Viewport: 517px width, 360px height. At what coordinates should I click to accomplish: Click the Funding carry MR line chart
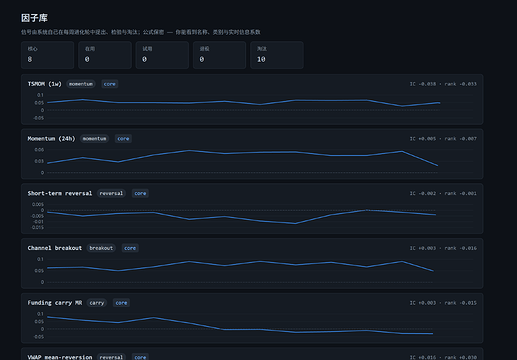tap(253, 325)
